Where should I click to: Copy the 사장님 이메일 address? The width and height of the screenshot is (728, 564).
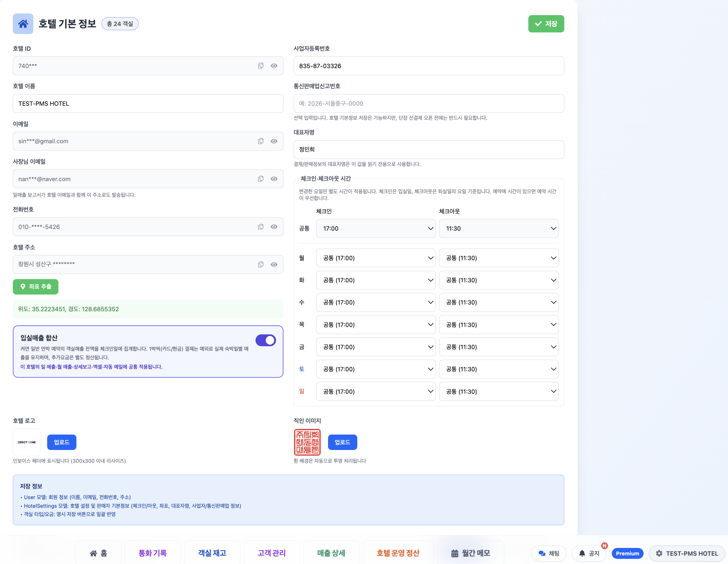pyautogui.click(x=261, y=179)
